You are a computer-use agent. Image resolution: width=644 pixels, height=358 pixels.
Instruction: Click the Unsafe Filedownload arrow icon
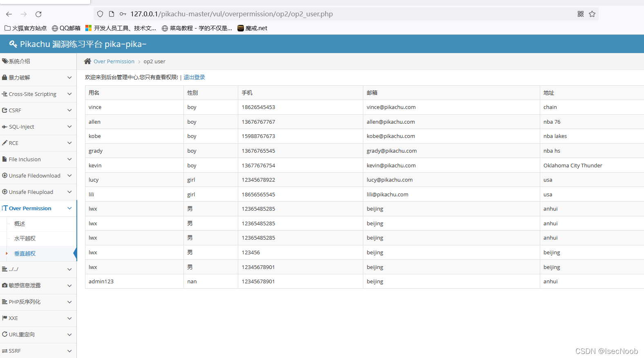tap(4, 176)
